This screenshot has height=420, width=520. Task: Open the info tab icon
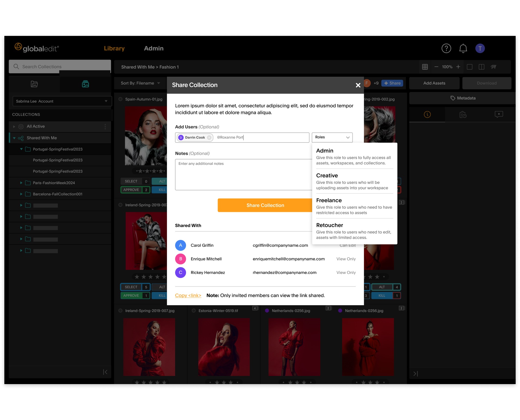click(x=427, y=115)
